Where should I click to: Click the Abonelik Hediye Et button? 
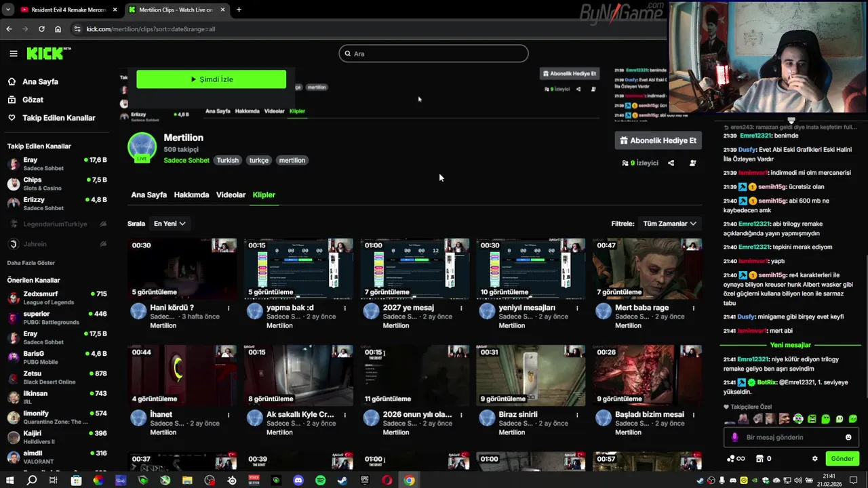point(658,140)
